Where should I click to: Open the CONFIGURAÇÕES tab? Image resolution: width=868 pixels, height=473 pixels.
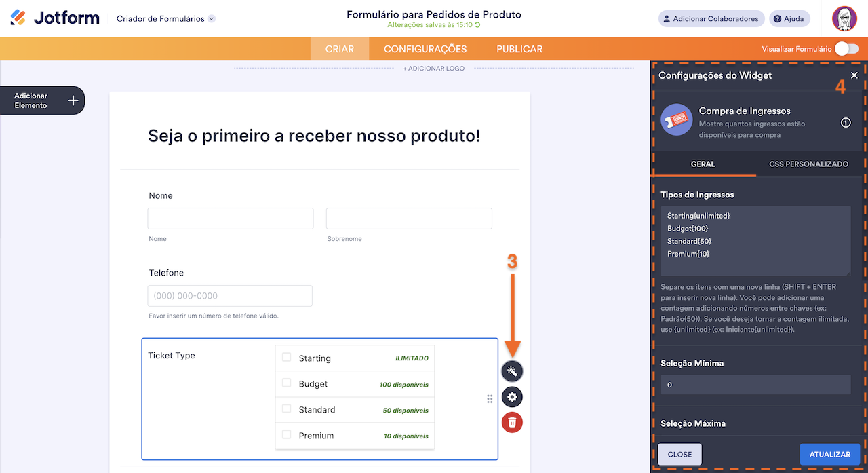pyautogui.click(x=425, y=48)
